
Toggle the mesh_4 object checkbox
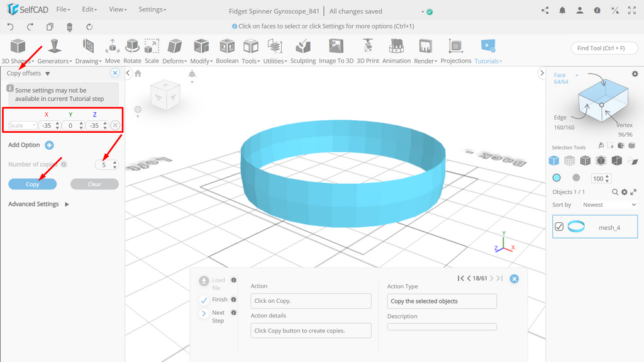point(559,227)
